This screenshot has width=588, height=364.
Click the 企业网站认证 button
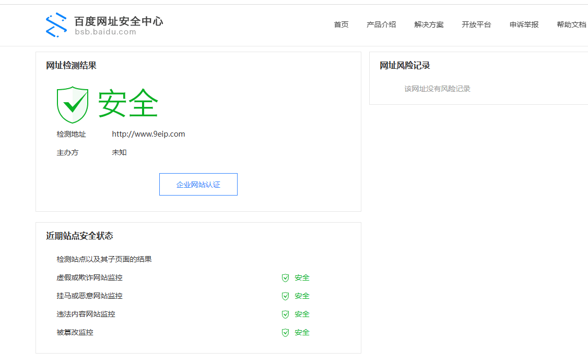198,184
